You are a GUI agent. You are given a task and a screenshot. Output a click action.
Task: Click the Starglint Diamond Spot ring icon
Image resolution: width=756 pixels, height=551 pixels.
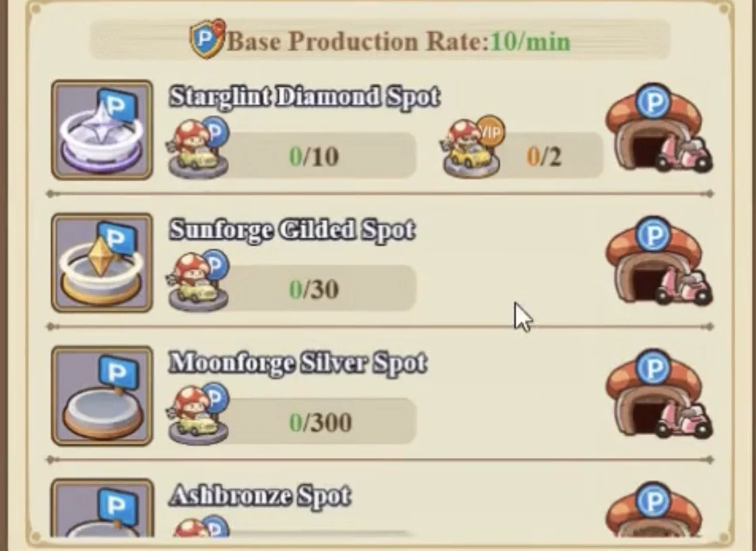pyautogui.click(x=102, y=130)
